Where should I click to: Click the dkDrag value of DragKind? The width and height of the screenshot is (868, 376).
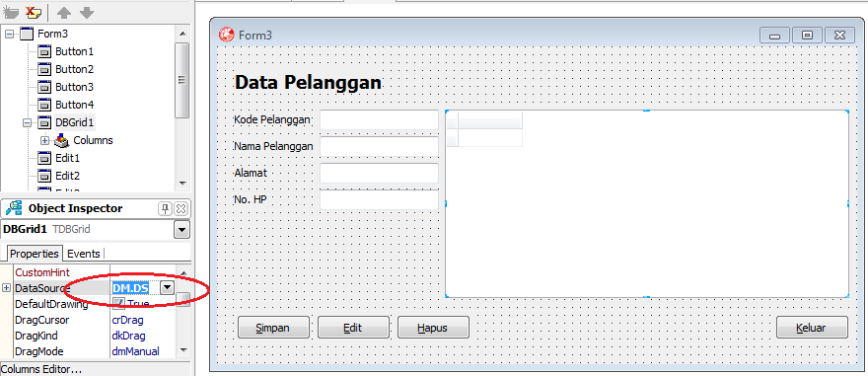128,336
